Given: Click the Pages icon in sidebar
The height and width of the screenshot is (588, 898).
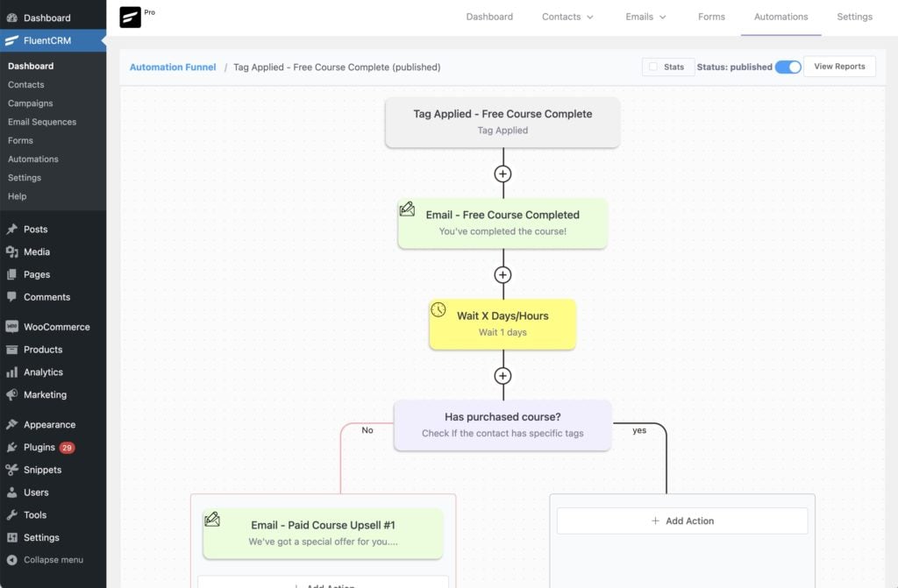Looking at the screenshot, I should pyautogui.click(x=11, y=274).
